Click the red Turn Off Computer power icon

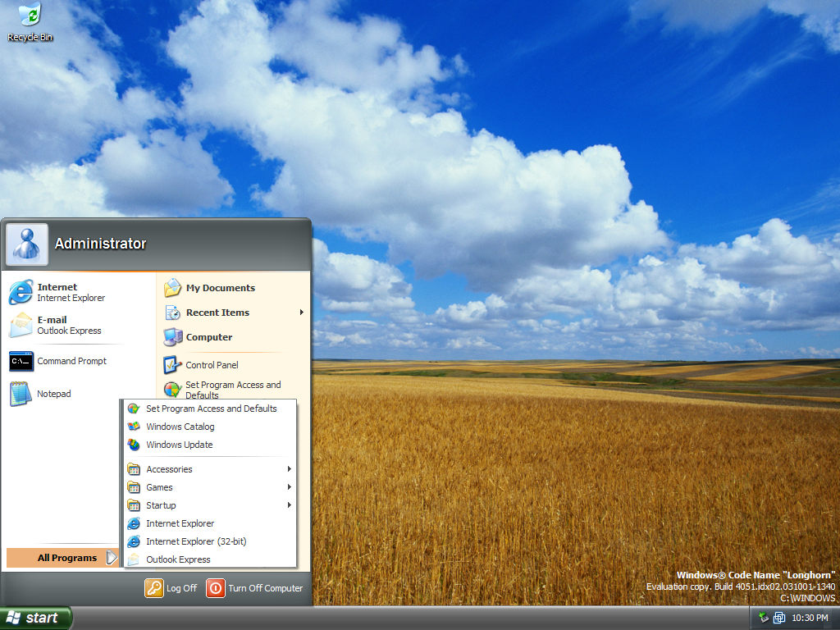(x=216, y=588)
